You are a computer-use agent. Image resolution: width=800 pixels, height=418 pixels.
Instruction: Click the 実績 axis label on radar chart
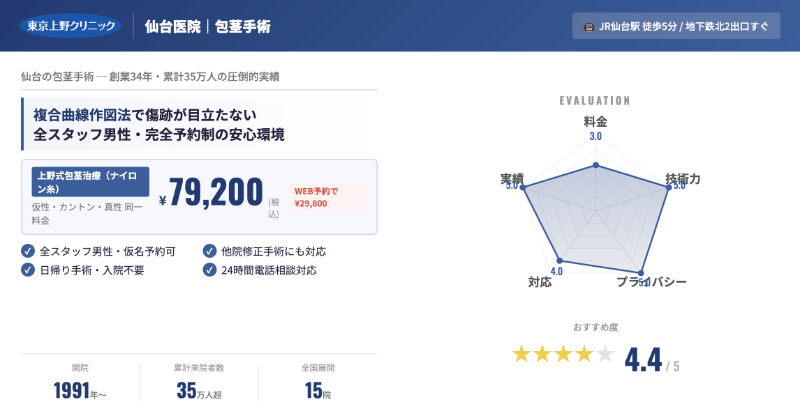click(x=512, y=178)
